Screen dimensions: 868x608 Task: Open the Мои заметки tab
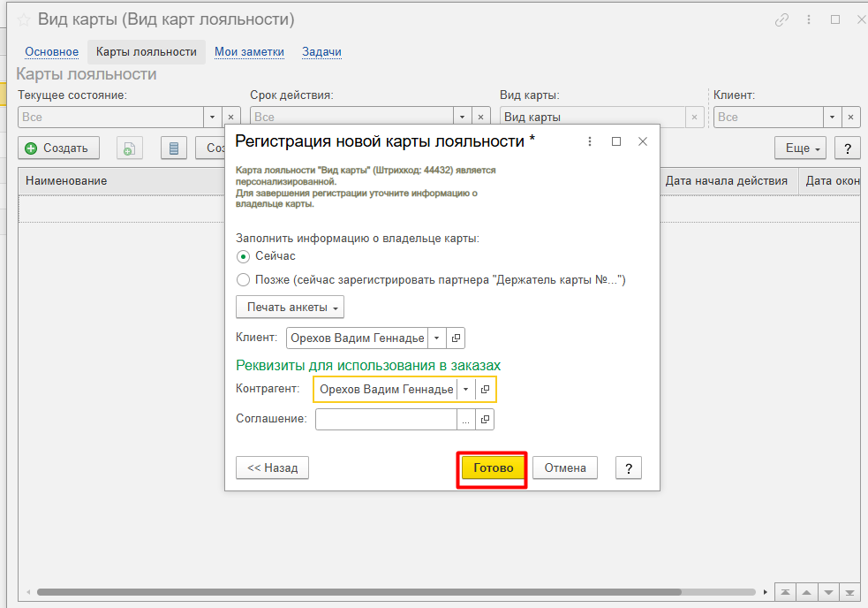point(249,52)
